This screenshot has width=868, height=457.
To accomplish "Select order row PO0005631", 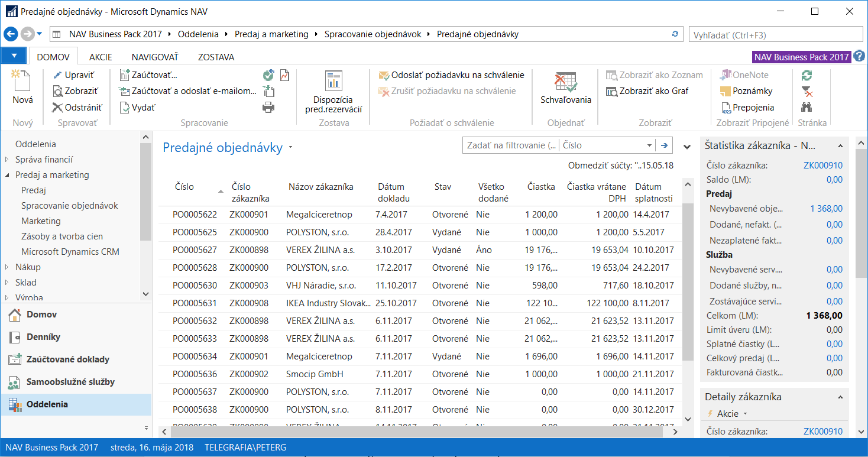I will pos(420,303).
